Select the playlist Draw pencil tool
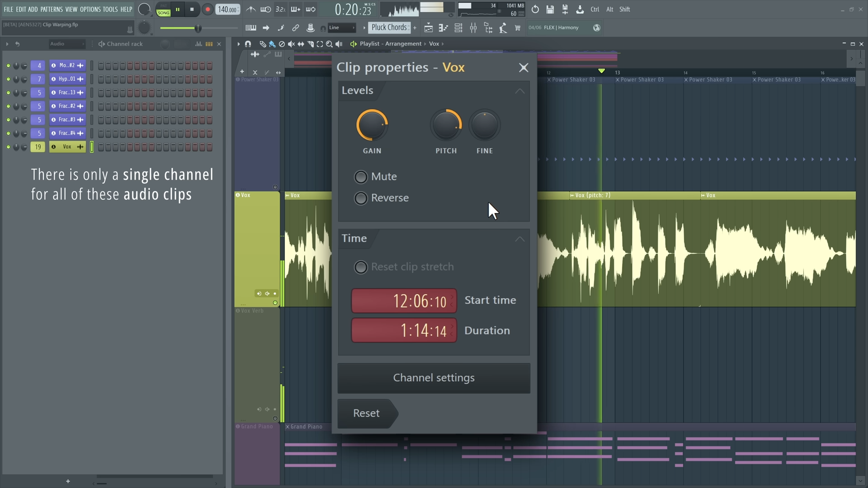This screenshot has width=868, height=488. coord(263,44)
